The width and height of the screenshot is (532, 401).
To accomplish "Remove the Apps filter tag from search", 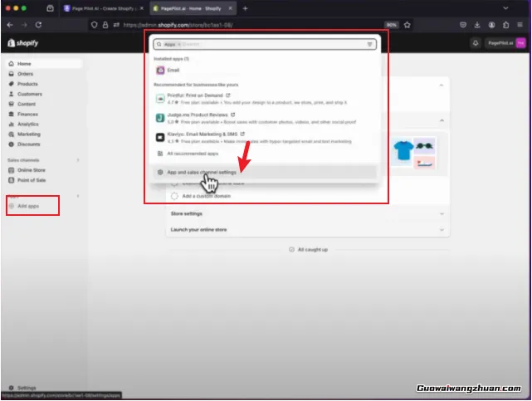I will click(x=177, y=44).
